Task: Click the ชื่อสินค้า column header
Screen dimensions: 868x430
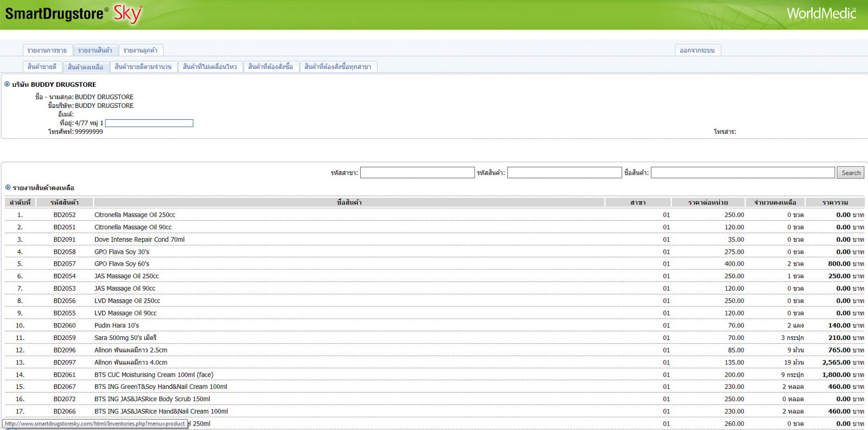Action: coord(349,202)
